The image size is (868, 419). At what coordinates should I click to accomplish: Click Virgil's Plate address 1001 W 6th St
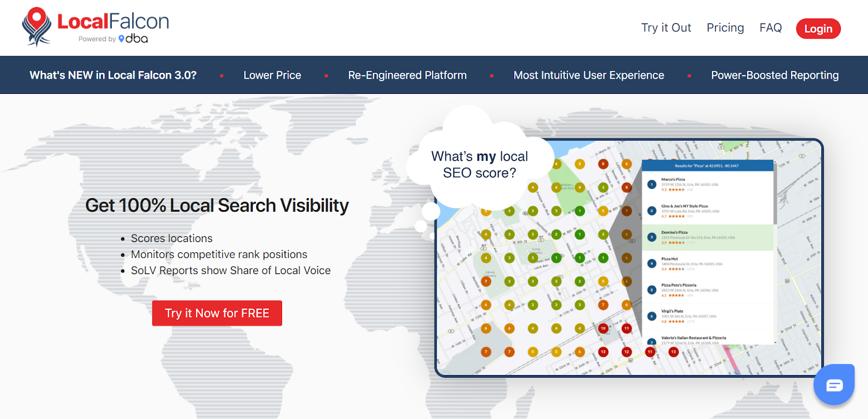tap(688, 316)
